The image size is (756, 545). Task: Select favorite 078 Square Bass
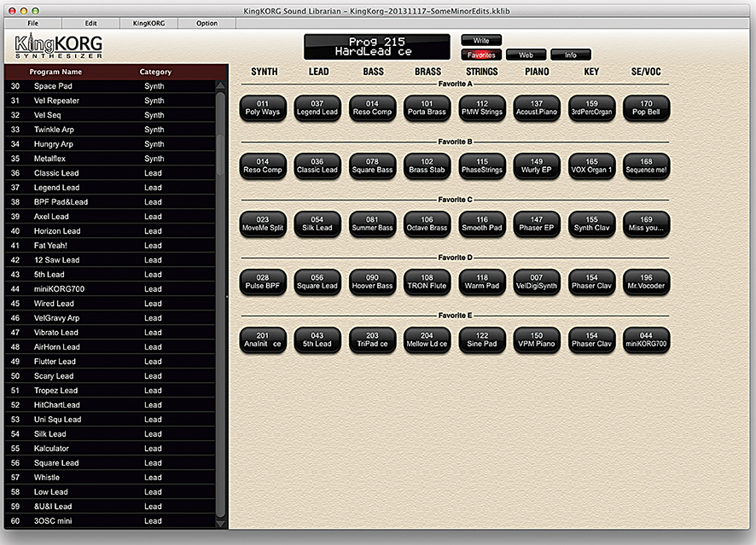coord(372,165)
